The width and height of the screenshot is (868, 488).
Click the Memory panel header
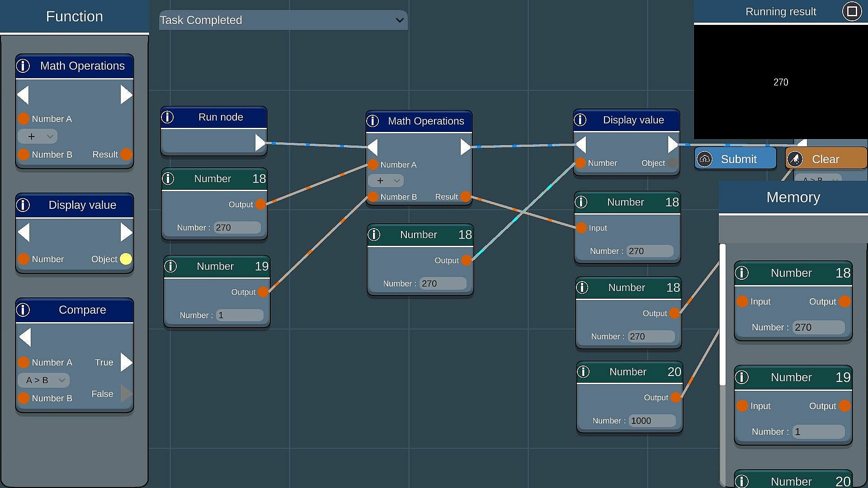tap(793, 197)
